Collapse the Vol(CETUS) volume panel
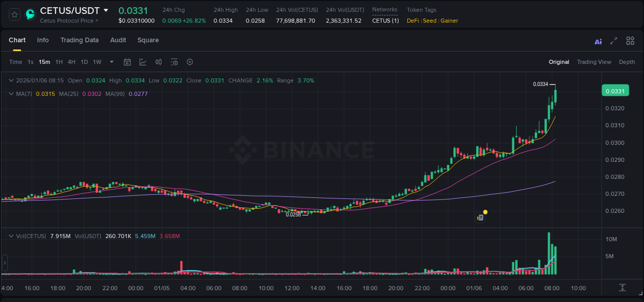644x302 pixels. click(11, 235)
